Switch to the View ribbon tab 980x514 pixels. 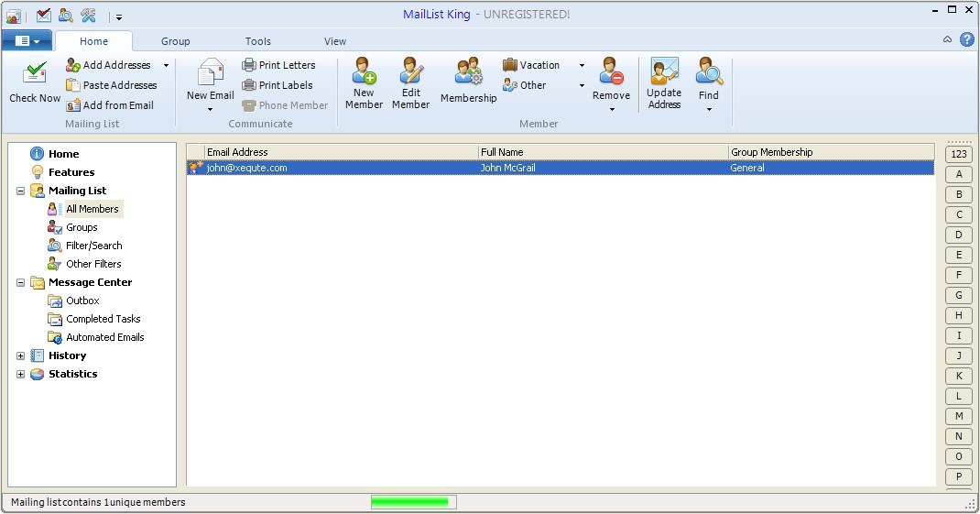click(x=335, y=41)
